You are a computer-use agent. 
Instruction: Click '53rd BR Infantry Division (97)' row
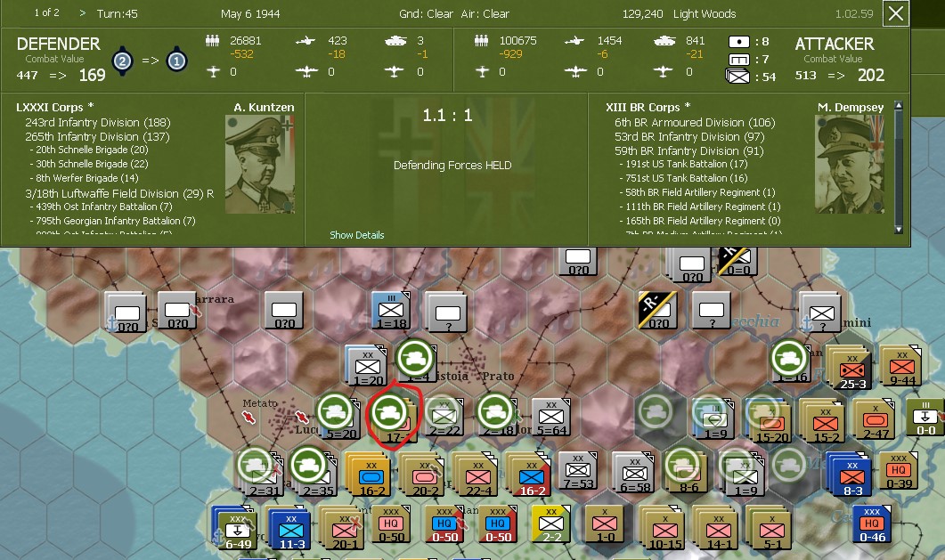(x=689, y=137)
